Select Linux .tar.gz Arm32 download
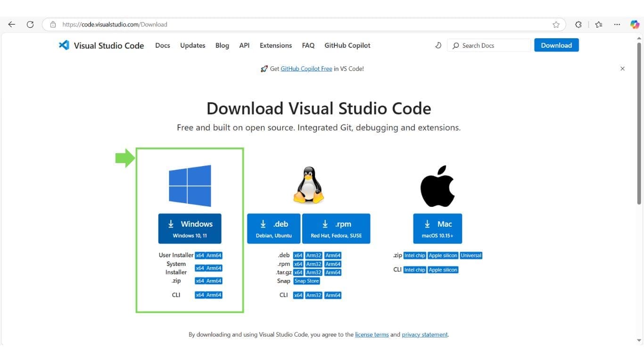Screen dimensions: 644x362 [x=314, y=272]
